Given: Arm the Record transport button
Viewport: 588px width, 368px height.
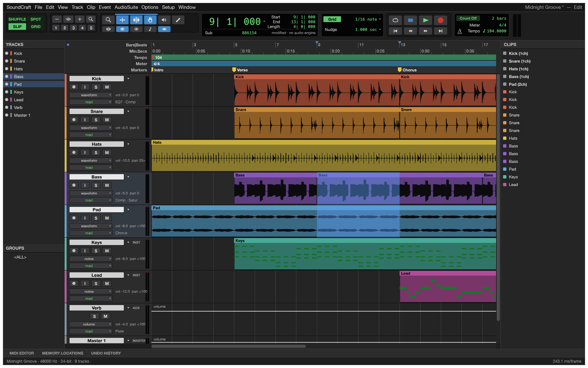Looking at the screenshot, I should (x=441, y=20).
